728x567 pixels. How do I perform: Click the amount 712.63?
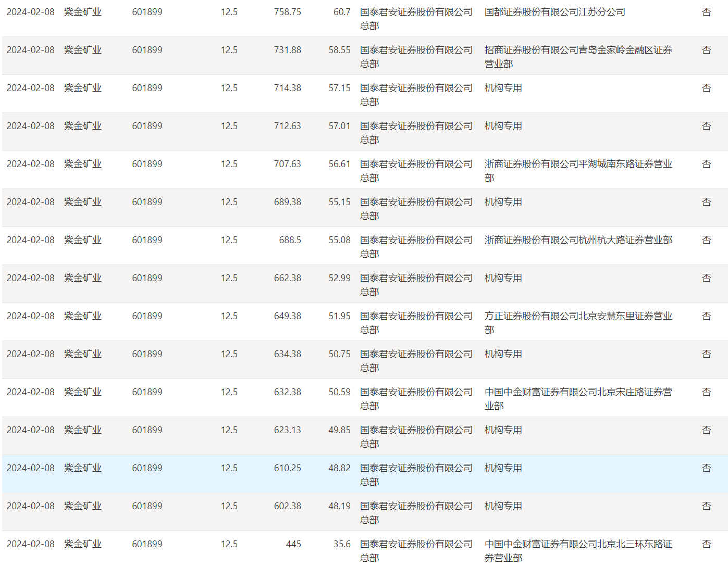(288, 126)
